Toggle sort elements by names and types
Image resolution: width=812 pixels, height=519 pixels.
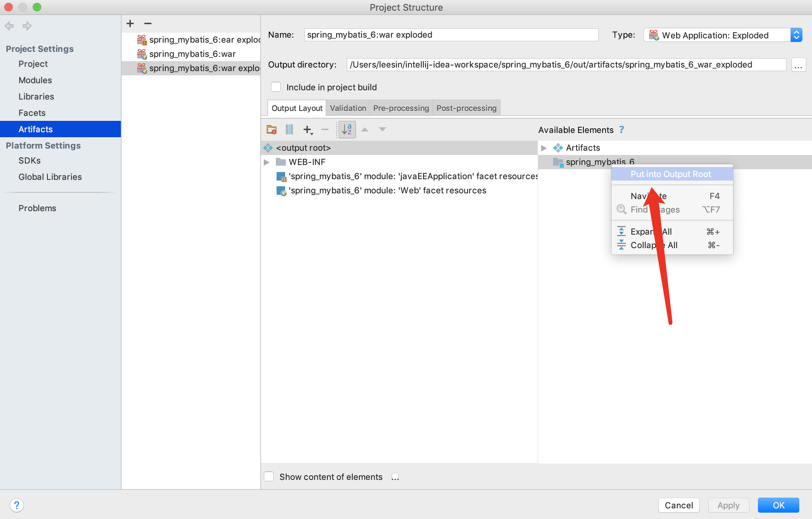pyautogui.click(x=347, y=130)
